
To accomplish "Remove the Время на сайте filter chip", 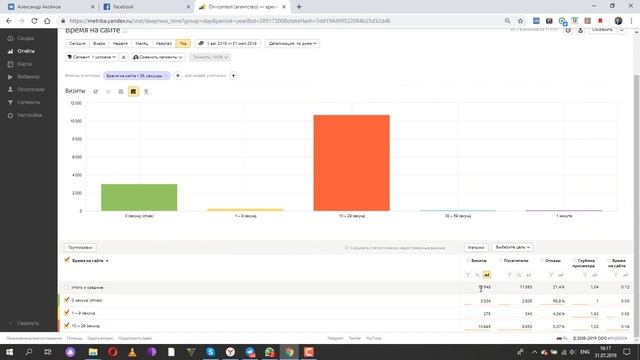I will [166, 76].
